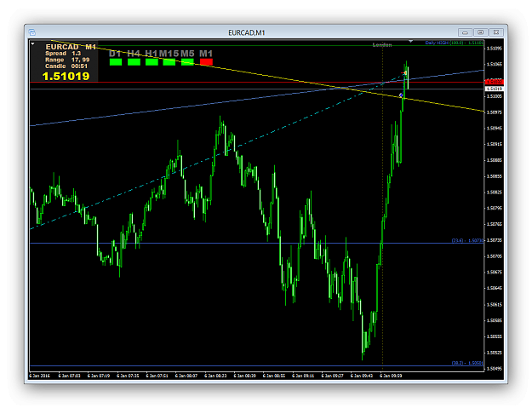
Task: Select the M15 timeframe label
Action: click(169, 54)
